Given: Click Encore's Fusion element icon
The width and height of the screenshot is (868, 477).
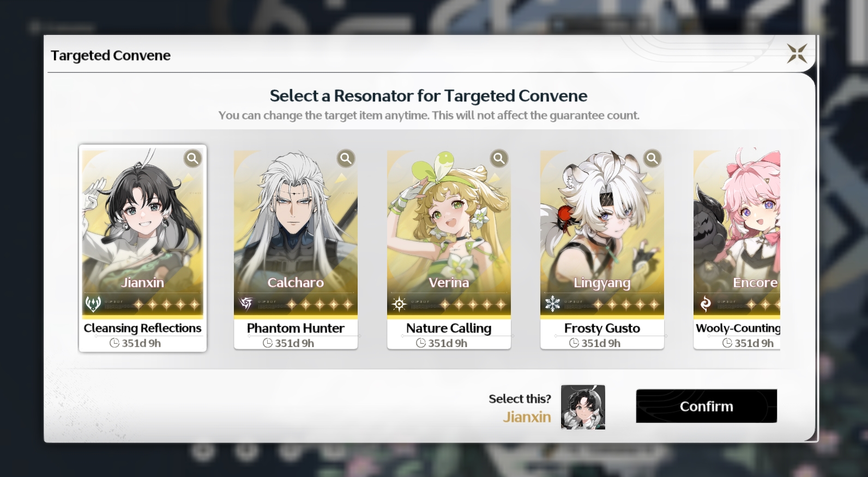Looking at the screenshot, I should click(x=706, y=303).
